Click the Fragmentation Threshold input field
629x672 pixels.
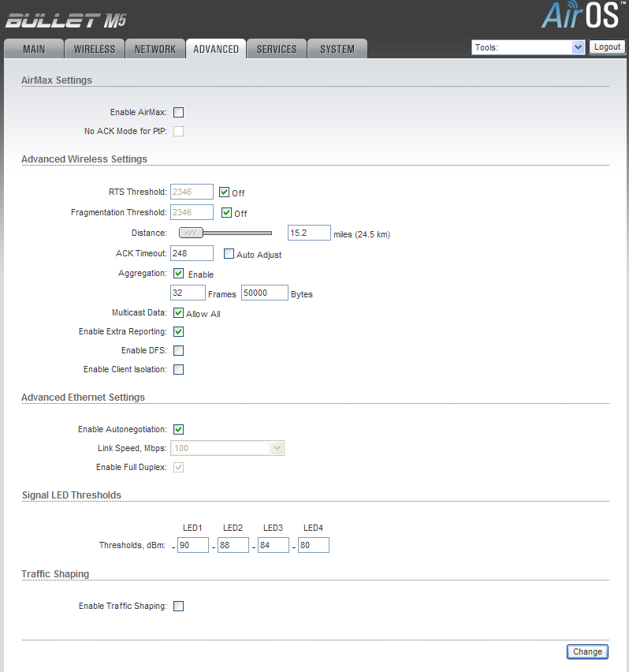coord(192,212)
